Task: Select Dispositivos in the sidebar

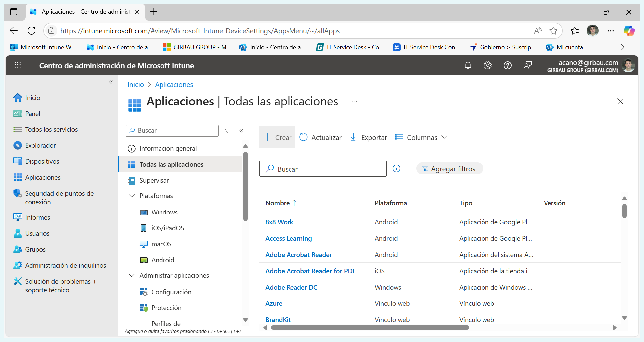Action: pos(42,161)
